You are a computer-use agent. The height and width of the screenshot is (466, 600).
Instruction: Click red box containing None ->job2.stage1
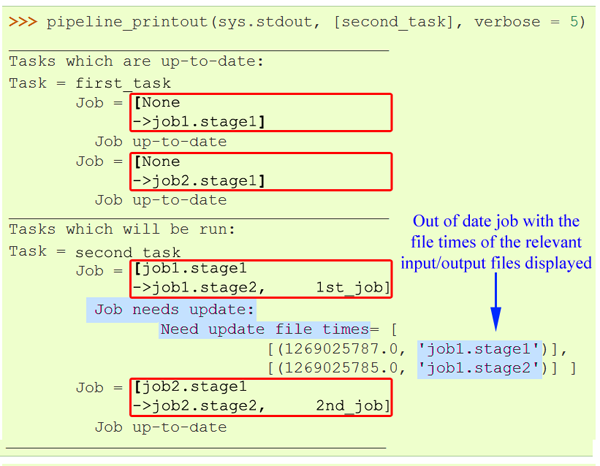[260, 171]
